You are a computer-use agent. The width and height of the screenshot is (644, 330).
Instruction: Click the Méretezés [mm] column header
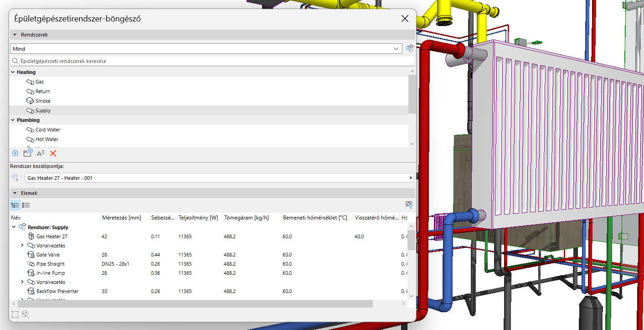coord(122,218)
